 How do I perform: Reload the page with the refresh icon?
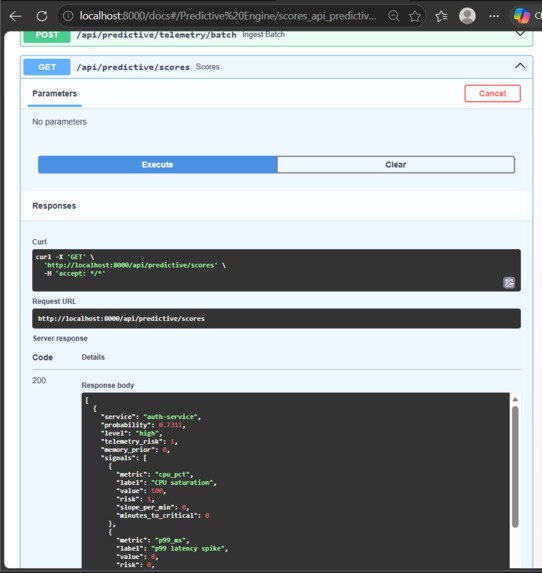click(x=42, y=16)
